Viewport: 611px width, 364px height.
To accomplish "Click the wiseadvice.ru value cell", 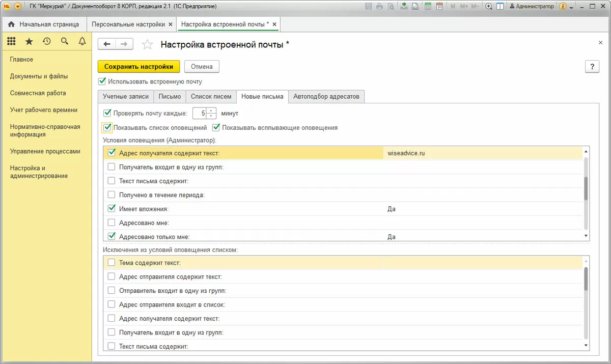I will tap(483, 153).
